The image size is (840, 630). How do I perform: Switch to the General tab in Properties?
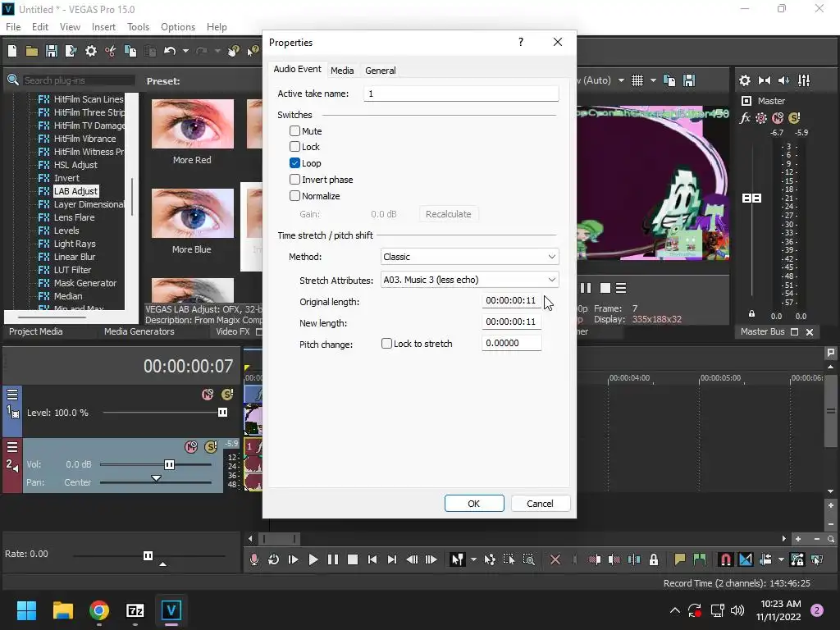[381, 71]
